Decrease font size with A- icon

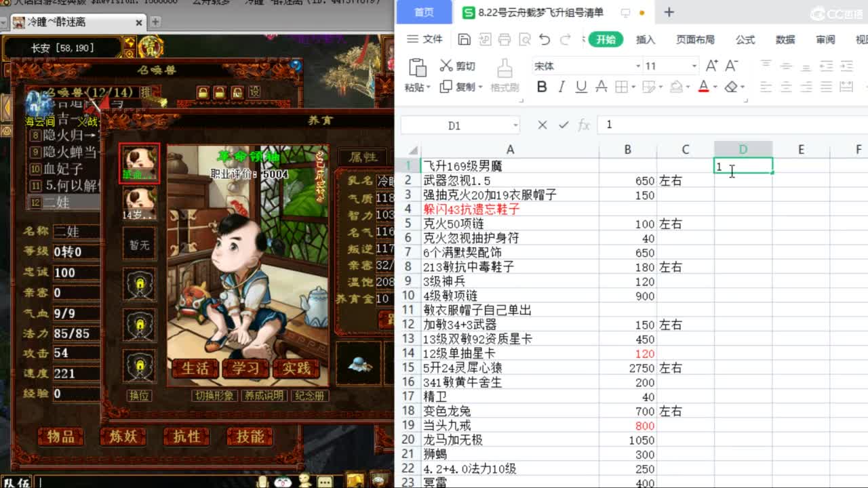(732, 66)
